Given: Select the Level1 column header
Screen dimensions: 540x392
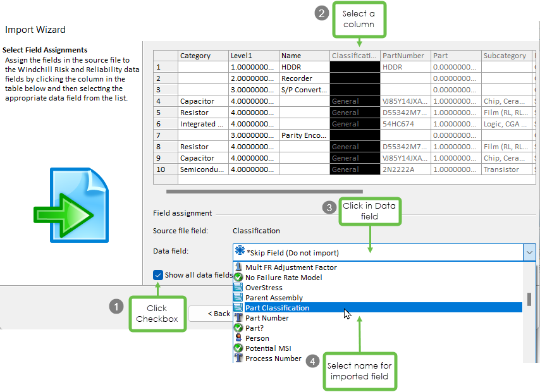Looking at the screenshot, I should [254, 56].
